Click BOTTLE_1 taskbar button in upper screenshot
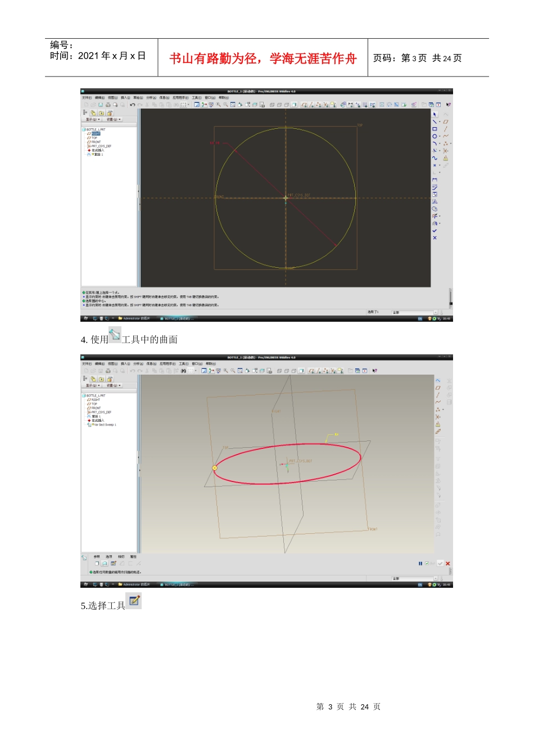 coord(177,318)
